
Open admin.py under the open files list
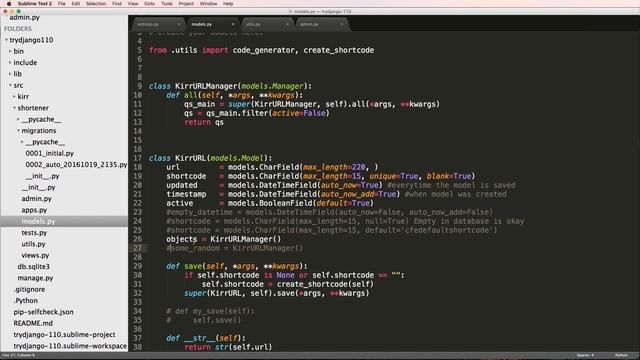(x=24, y=18)
